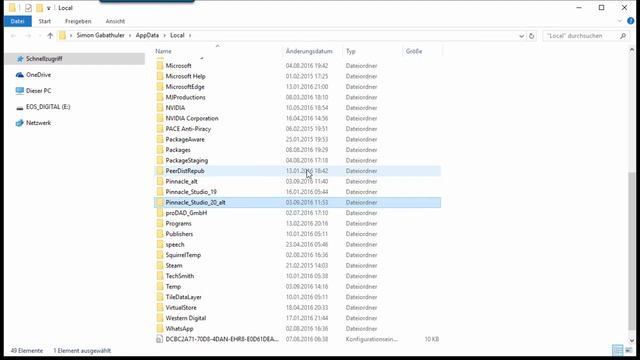Click the Steam folder name

tap(174, 266)
